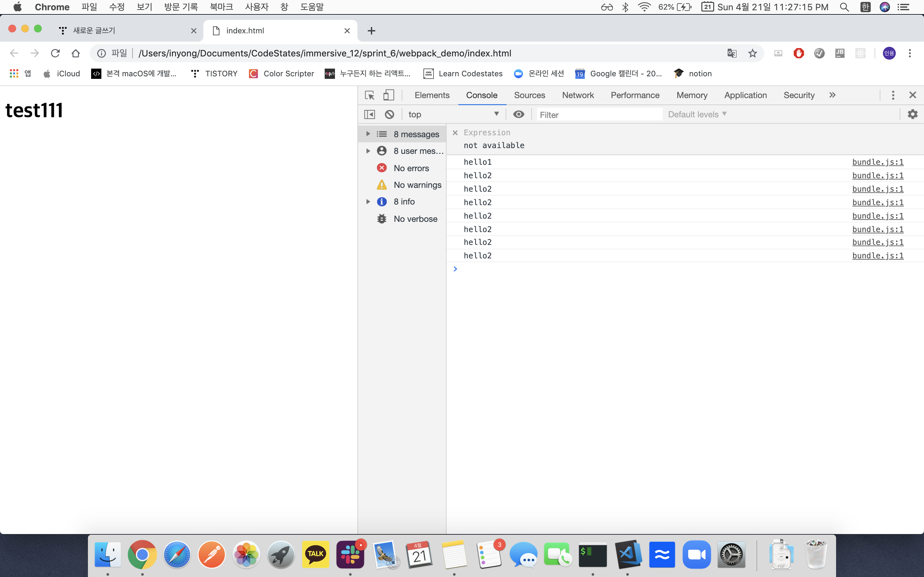Expand the 8 messages group
Screen dimensions: 924x577
tap(368, 134)
